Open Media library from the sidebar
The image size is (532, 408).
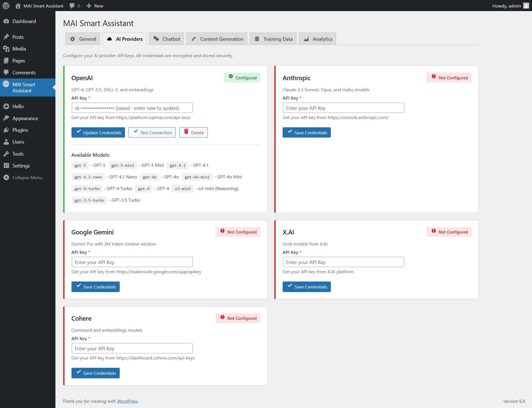19,49
